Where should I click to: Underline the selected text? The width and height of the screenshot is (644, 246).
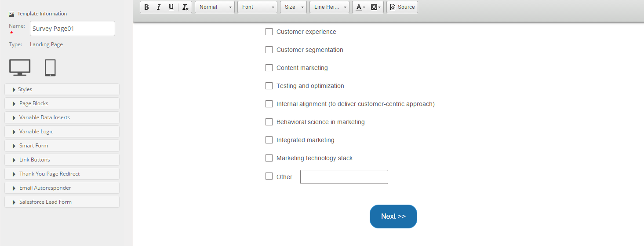[x=171, y=7]
